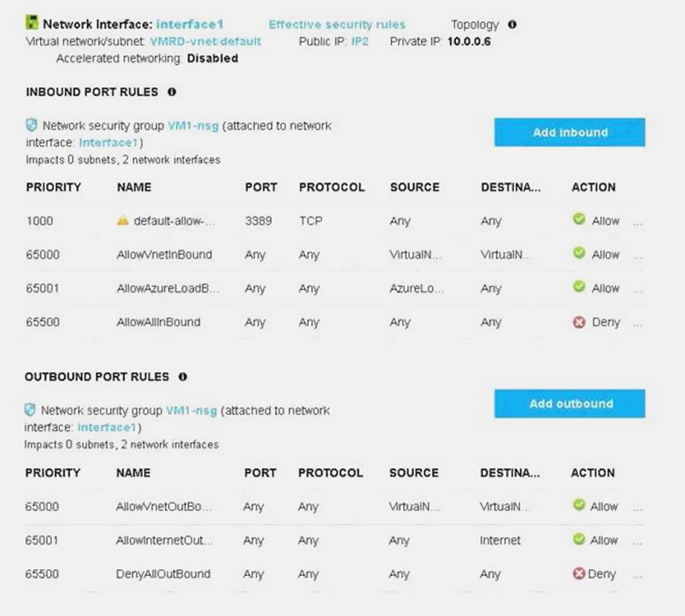Click the green network interface icon

coord(32,24)
